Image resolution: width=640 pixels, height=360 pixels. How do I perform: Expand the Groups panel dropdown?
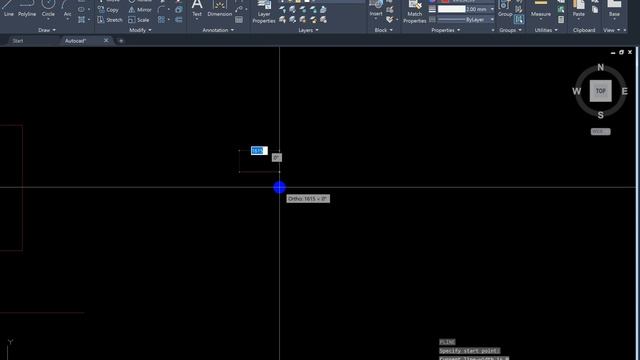point(510,30)
